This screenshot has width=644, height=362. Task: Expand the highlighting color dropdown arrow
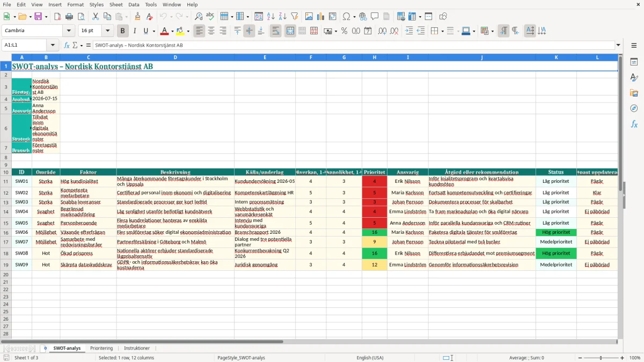[188, 31]
